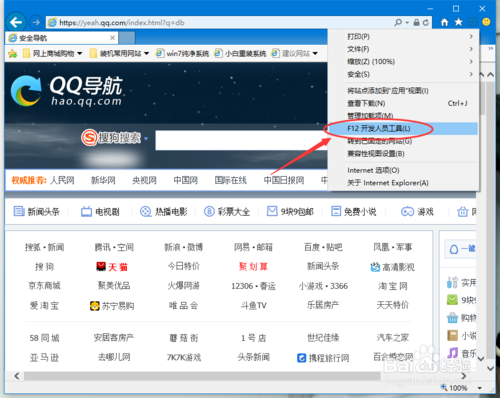Expand favorites bar overflow chevron
Screen dimensions: 500x398
491,49
